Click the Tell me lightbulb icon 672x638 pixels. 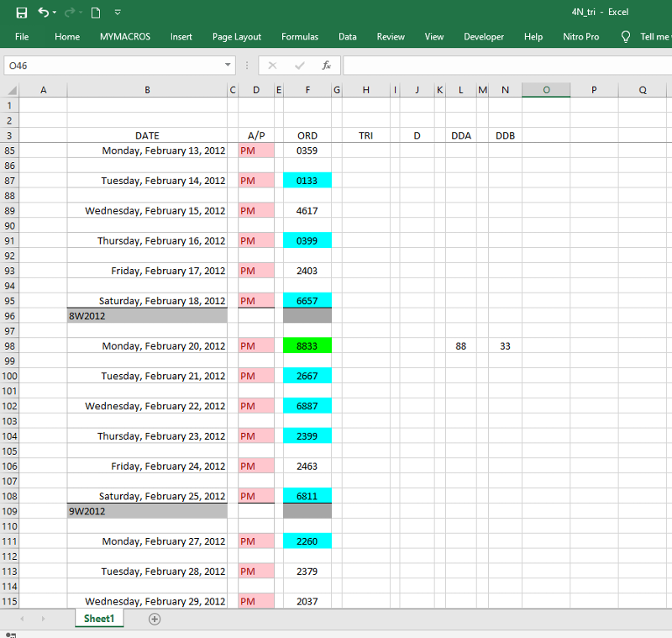click(626, 37)
